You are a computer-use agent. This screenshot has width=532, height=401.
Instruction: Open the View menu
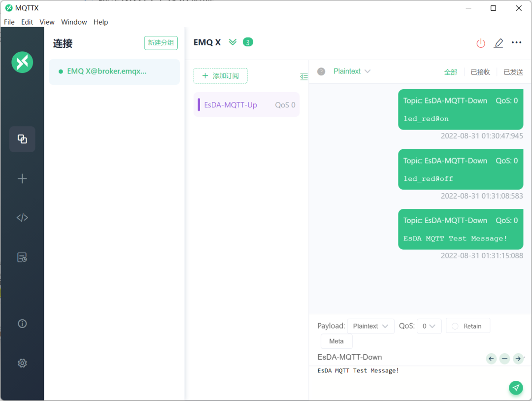tap(47, 22)
